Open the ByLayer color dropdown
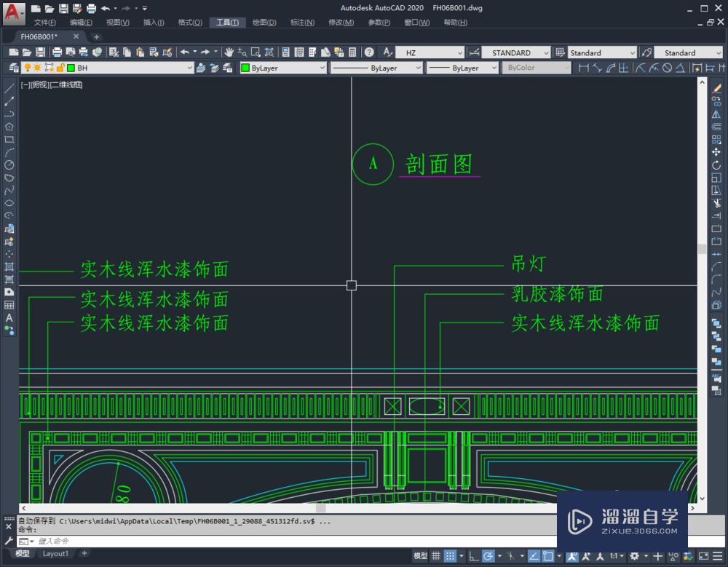 [x=323, y=67]
